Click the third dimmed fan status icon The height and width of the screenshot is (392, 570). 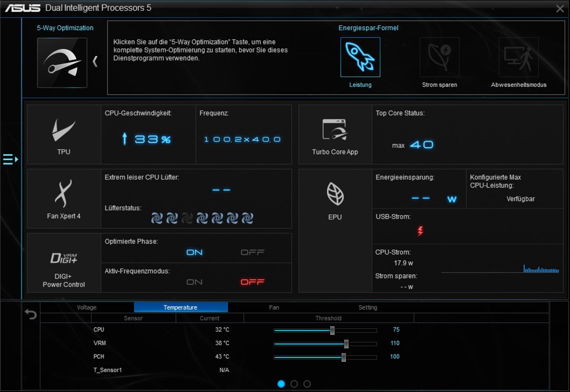(187, 218)
